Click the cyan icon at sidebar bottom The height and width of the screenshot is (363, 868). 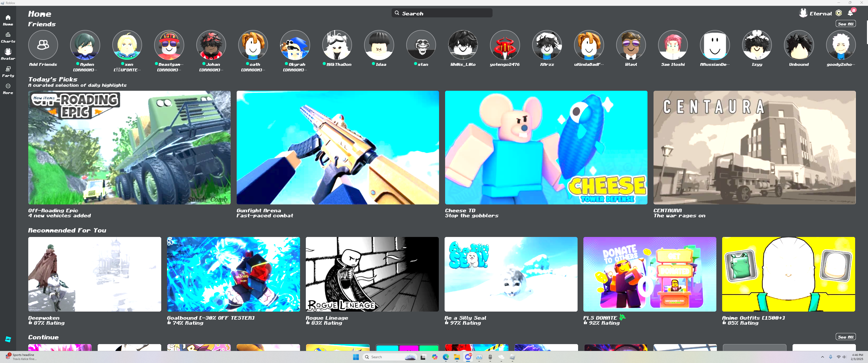coord(8,339)
